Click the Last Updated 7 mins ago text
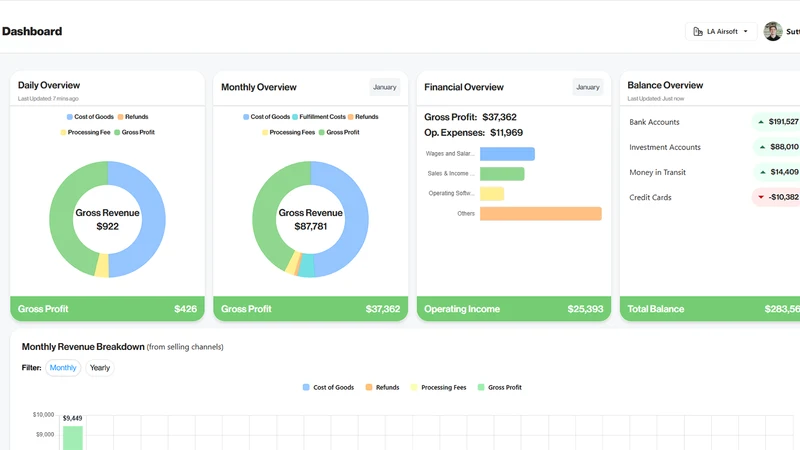This screenshot has height=450, width=800. click(48, 98)
